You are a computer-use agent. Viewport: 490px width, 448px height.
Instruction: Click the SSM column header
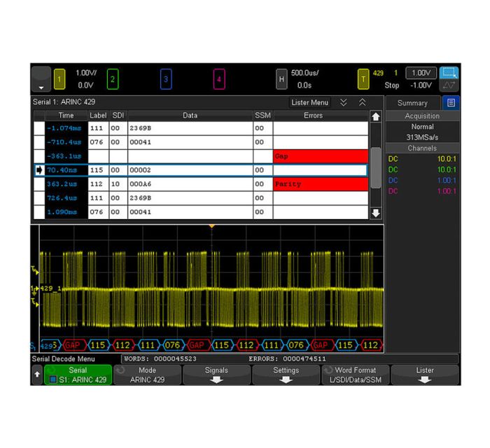pos(262,115)
